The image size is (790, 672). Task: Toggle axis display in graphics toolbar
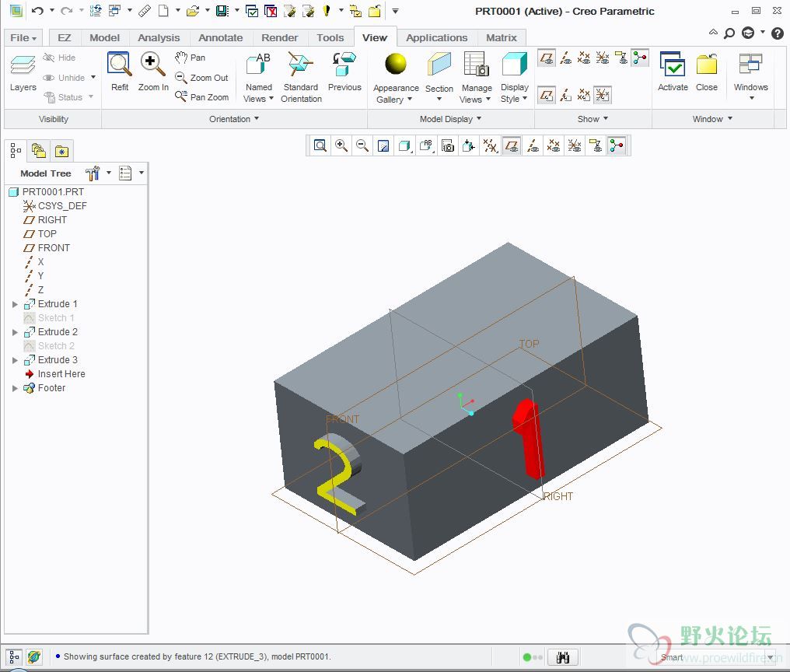click(533, 145)
